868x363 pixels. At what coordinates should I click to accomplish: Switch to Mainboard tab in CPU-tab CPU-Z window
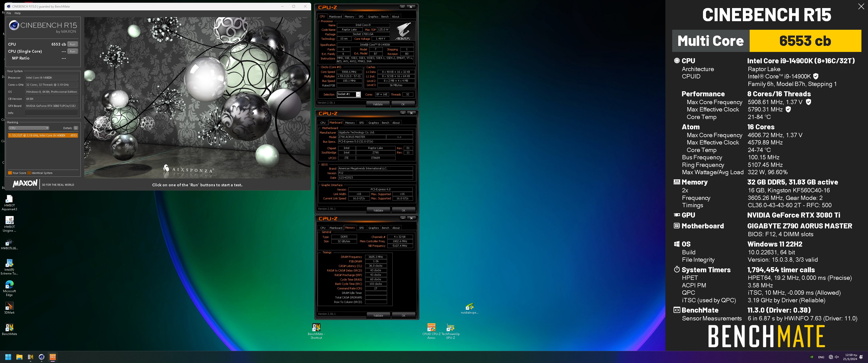coord(335,16)
